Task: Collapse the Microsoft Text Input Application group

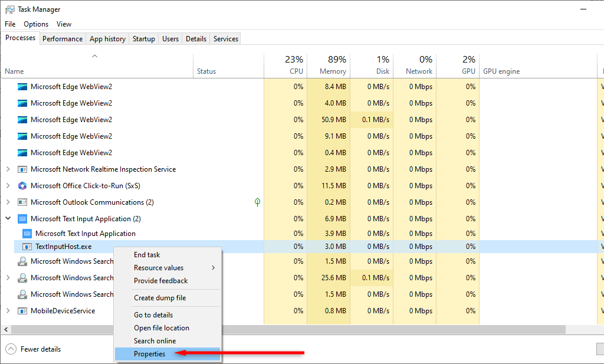Action: [8, 218]
